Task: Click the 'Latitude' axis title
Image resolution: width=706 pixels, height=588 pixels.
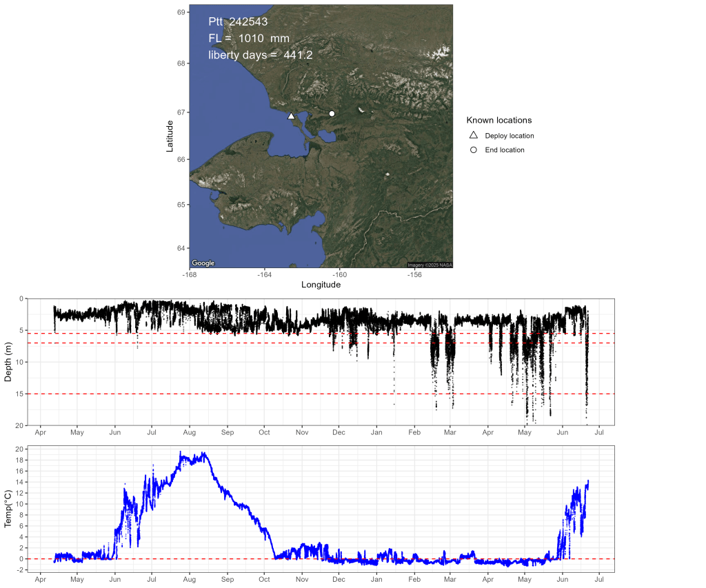Action: click(170, 136)
